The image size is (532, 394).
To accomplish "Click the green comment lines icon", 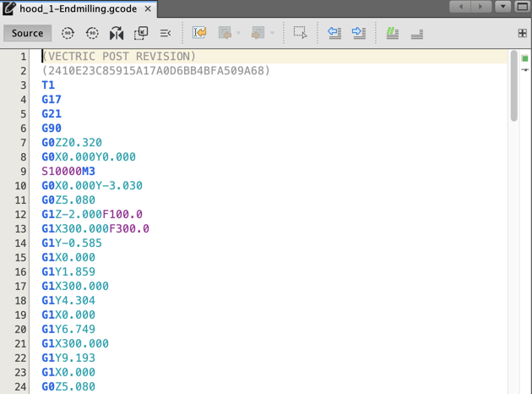I will (x=393, y=33).
